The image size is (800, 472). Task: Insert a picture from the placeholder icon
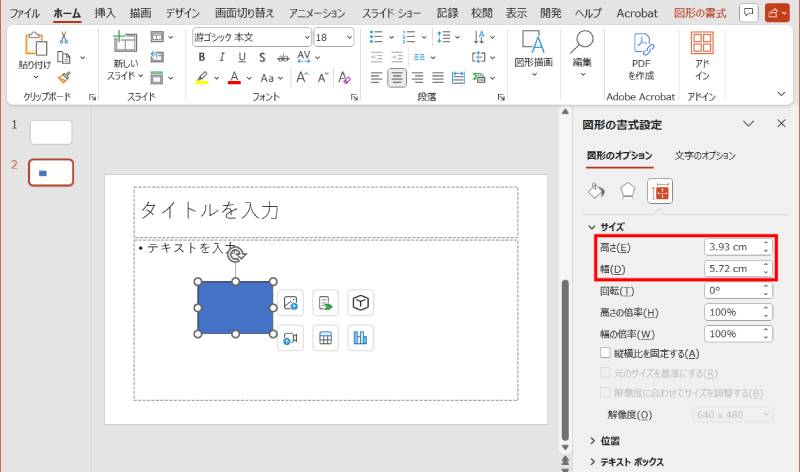(x=290, y=303)
